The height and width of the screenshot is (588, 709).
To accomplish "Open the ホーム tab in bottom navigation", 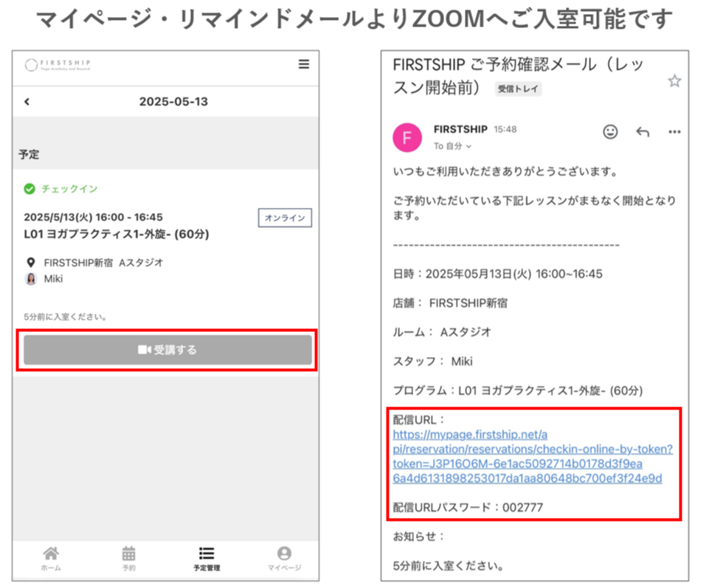I will pyautogui.click(x=51, y=558).
